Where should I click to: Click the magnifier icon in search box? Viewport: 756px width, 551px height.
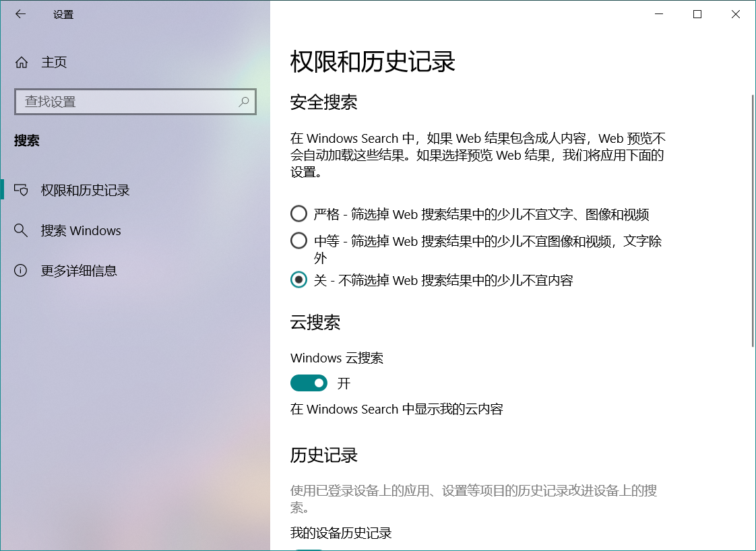(x=243, y=102)
